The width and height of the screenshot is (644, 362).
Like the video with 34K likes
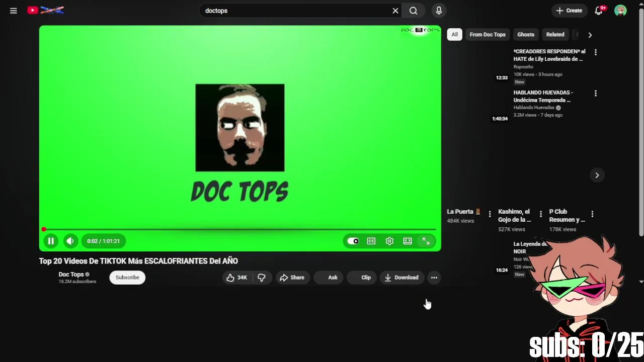[236, 278]
